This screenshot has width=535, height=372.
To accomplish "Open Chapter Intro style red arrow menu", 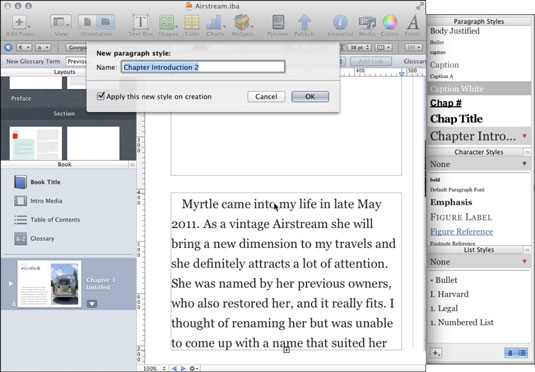I will 524,136.
